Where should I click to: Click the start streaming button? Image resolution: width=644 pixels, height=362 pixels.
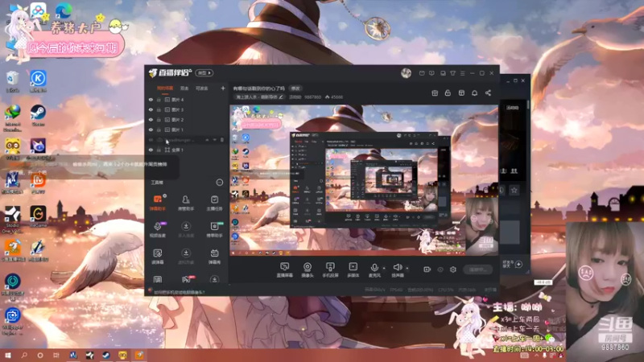477,269
